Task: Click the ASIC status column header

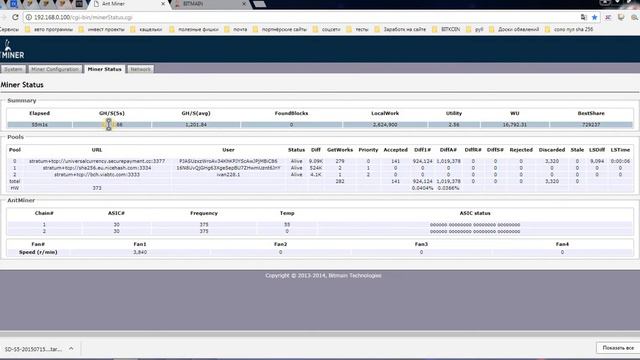Action: coord(475,213)
